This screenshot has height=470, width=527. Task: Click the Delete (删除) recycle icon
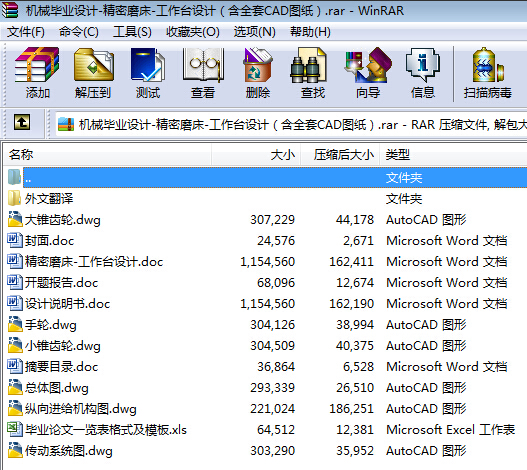coord(257,65)
